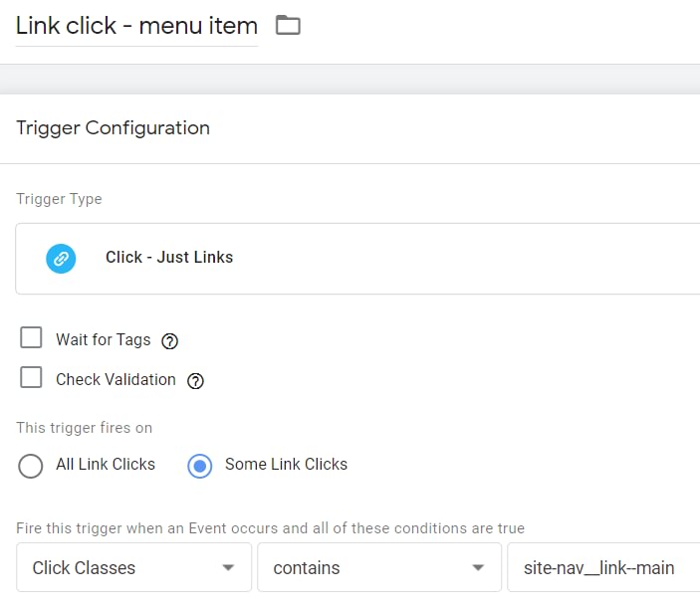Click the Click - Just Links trigger type text

tap(169, 257)
